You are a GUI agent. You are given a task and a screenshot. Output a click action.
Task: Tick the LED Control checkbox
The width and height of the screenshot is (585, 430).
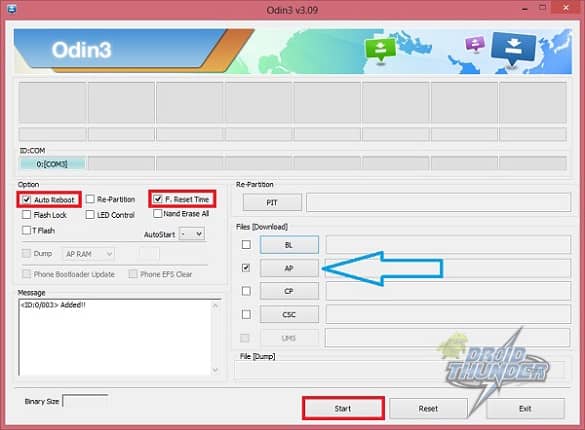point(90,215)
